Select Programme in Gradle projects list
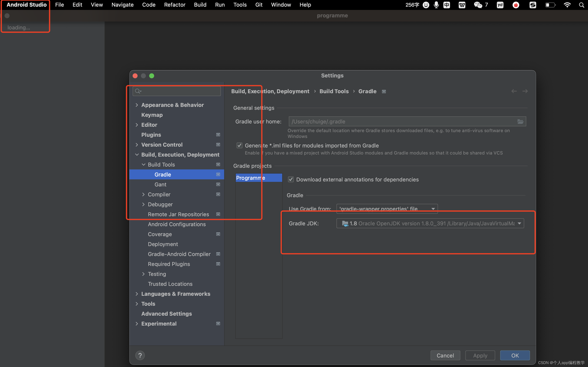 pyautogui.click(x=259, y=178)
